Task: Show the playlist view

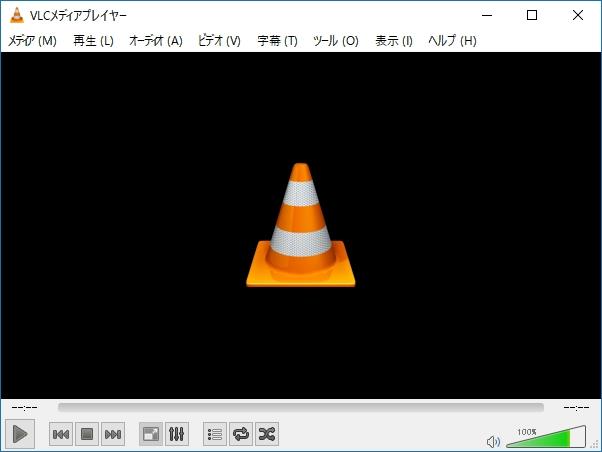Action: pos(215,434)
